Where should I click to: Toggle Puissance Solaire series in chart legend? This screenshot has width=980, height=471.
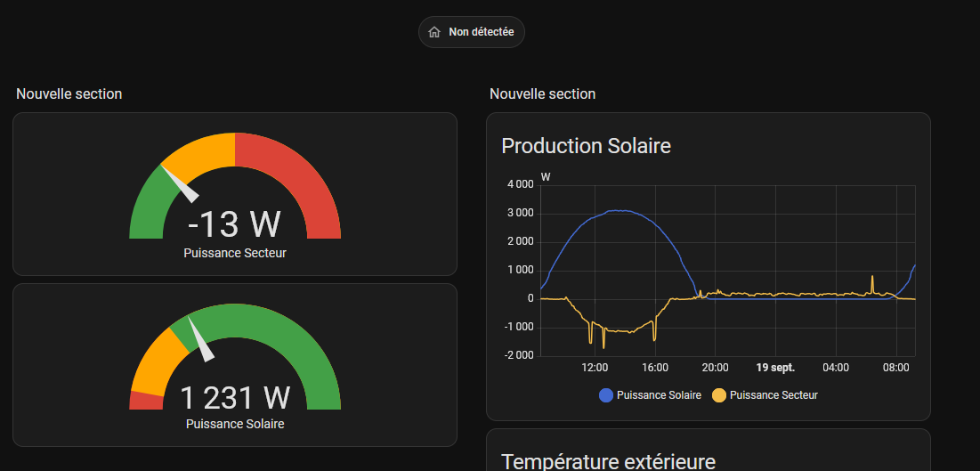coord(650,395)
